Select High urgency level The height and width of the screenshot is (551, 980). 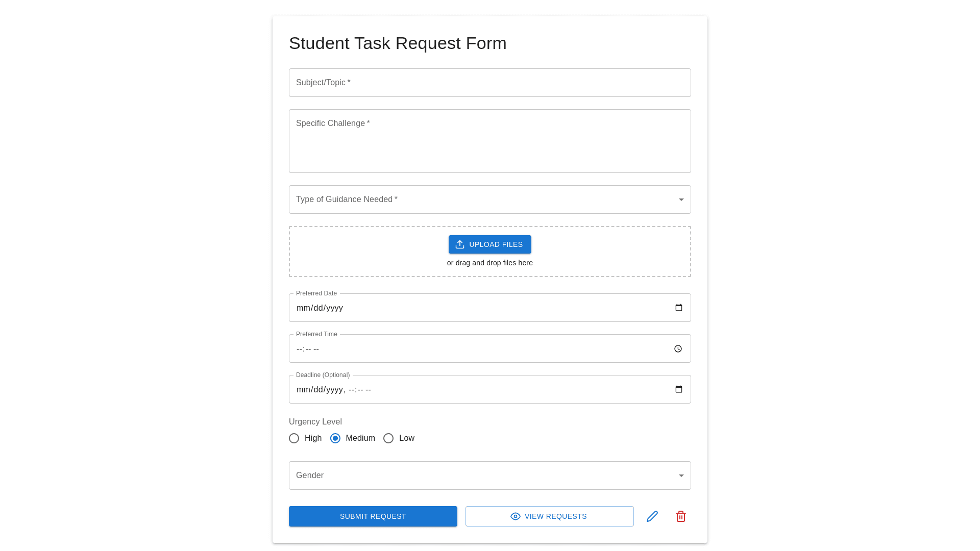(x=294, y=438)
